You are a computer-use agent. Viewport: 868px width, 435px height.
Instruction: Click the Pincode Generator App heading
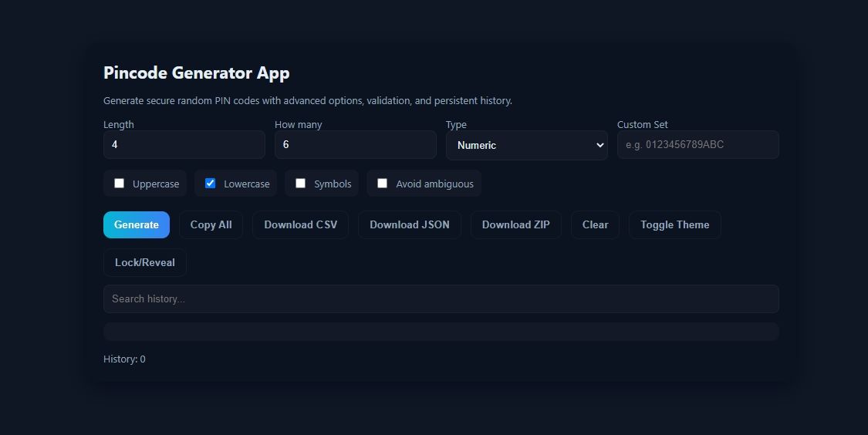click(x=197, y=73)
